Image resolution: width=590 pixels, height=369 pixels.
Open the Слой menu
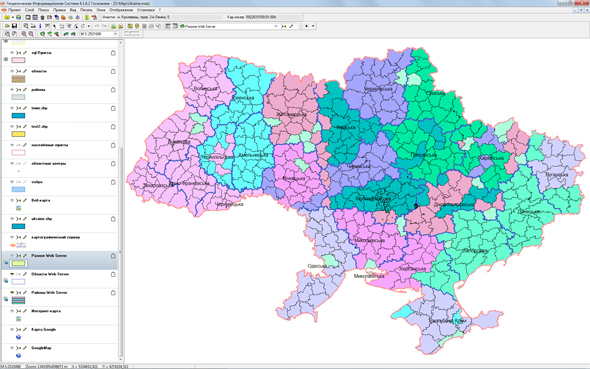coord(29,10)
